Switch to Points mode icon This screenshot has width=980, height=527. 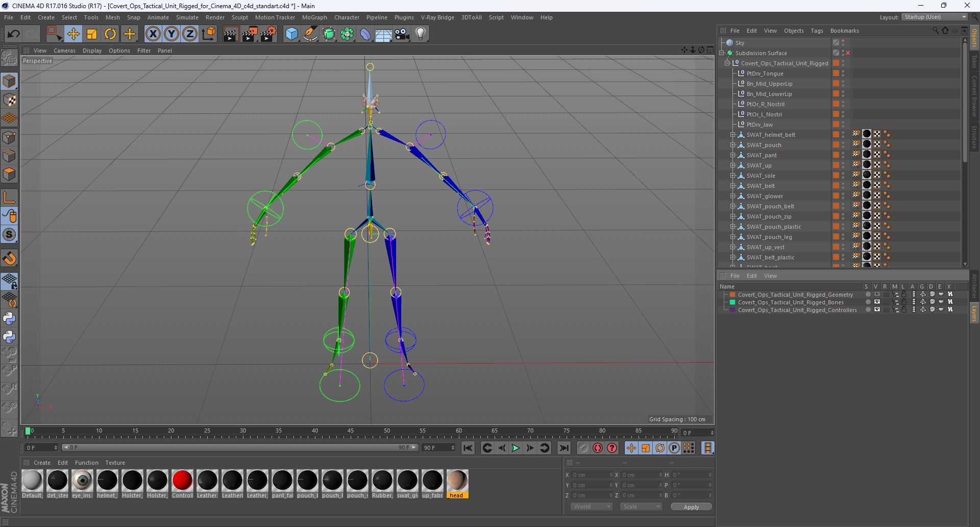click(x=9, y=137)
